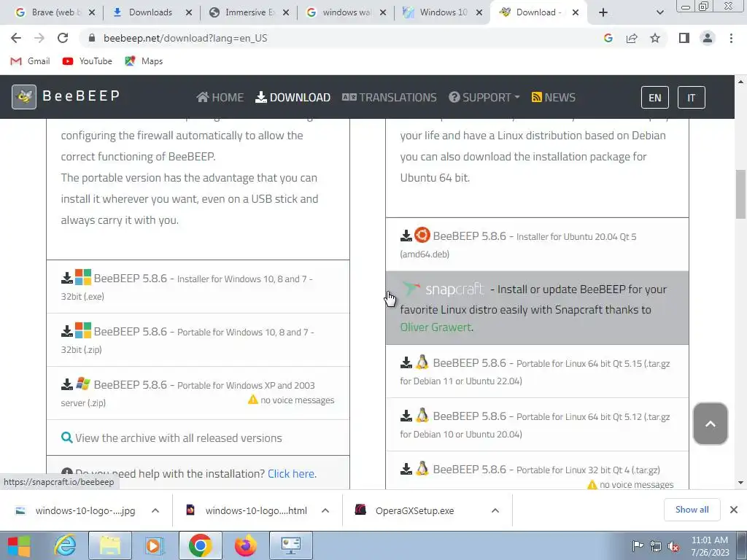Click the page vertical scrollbar thumb
Image resolution: width=747 pixels, height=560 pixels.
point(741,194)
